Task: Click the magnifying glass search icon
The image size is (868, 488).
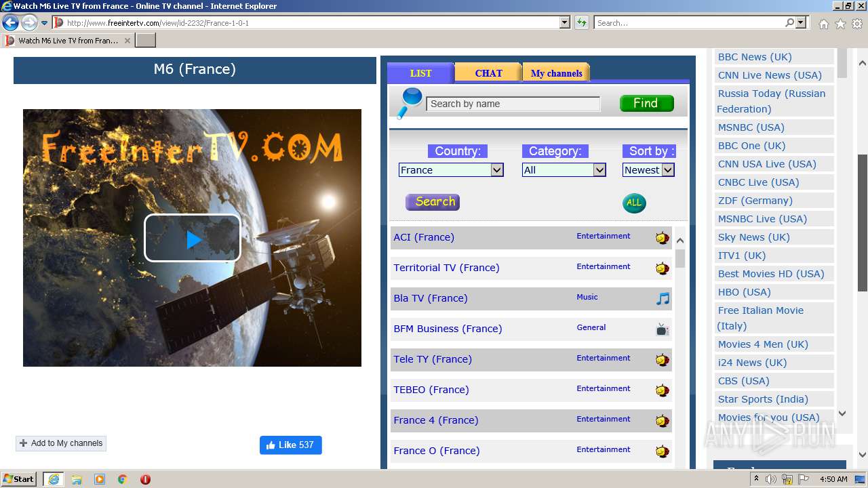Action: tap(410, 103)
